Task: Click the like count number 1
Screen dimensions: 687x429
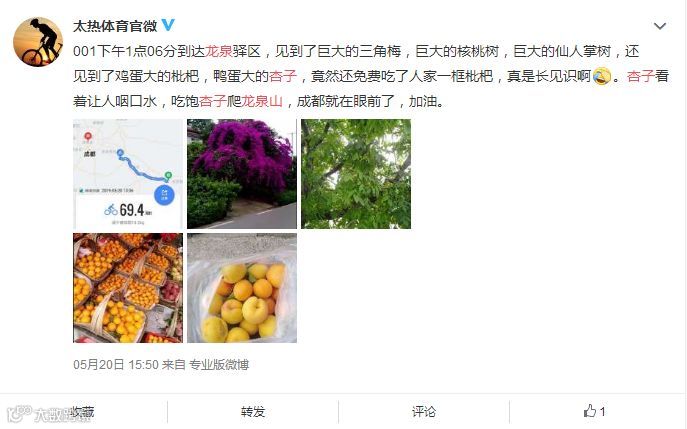Action: pos(602,411)
